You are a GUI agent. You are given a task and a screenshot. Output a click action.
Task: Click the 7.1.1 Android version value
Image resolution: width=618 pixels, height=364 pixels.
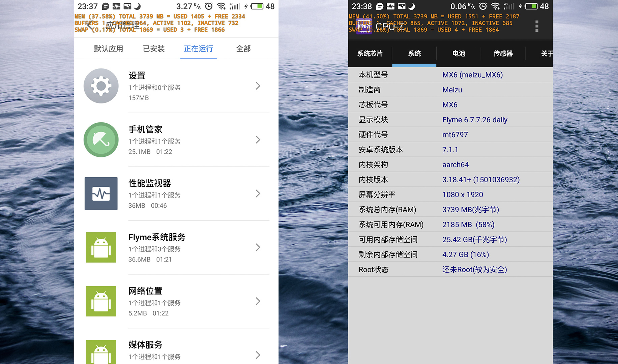450,150
